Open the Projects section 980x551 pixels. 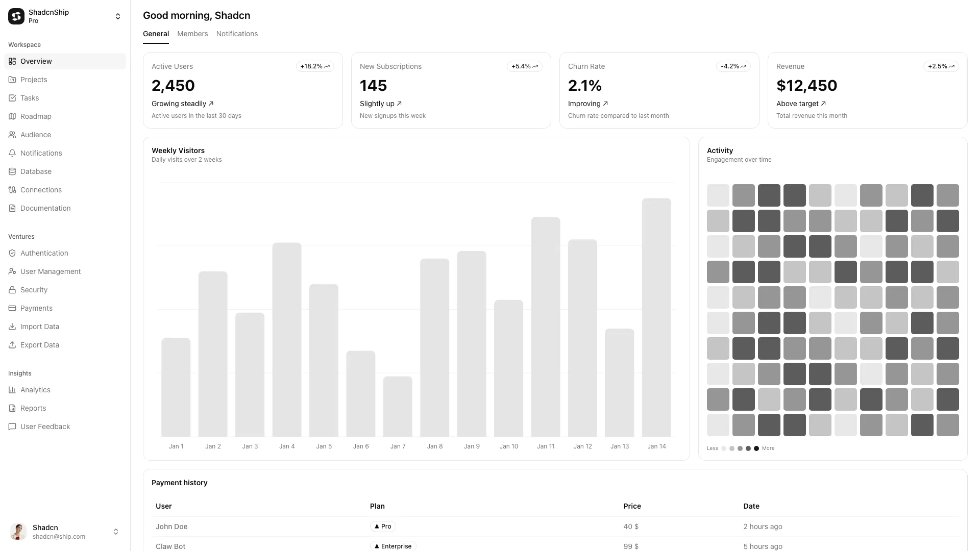point(34,80)
